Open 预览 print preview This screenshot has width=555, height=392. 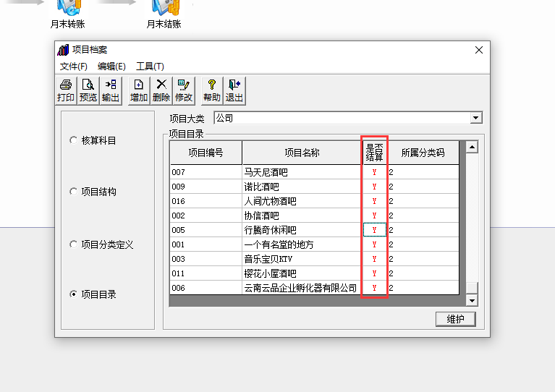[88, 90]
